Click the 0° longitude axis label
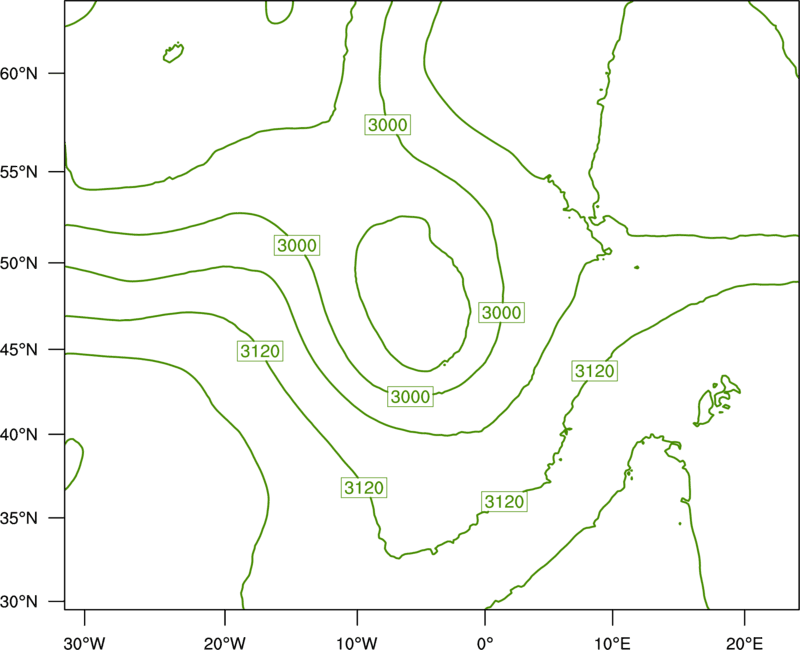 coord(485,643)
